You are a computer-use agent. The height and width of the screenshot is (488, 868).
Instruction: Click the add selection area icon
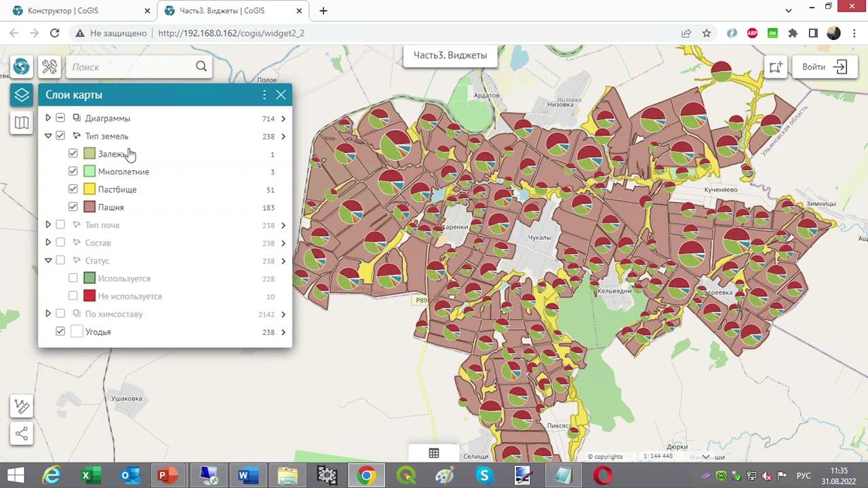776,66
